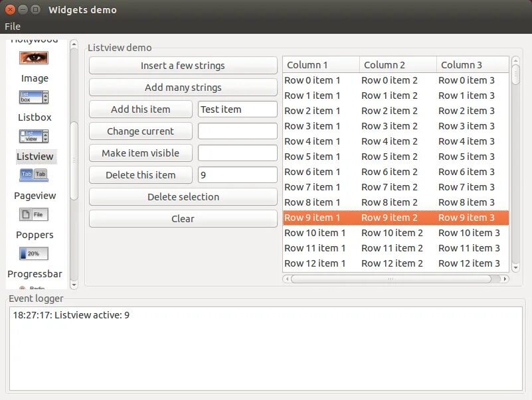
Task: Click the Poppers sidebar label
Action: pos(35,235)
